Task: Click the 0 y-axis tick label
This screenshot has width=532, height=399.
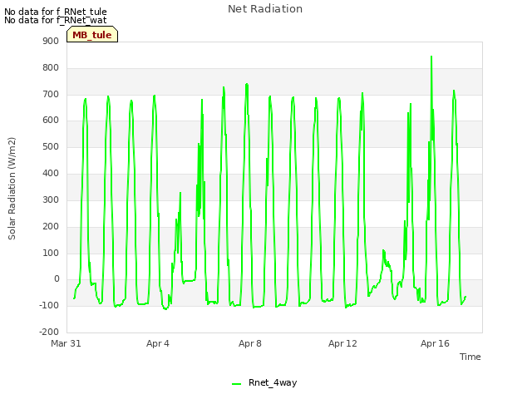Action: point(57,279)
